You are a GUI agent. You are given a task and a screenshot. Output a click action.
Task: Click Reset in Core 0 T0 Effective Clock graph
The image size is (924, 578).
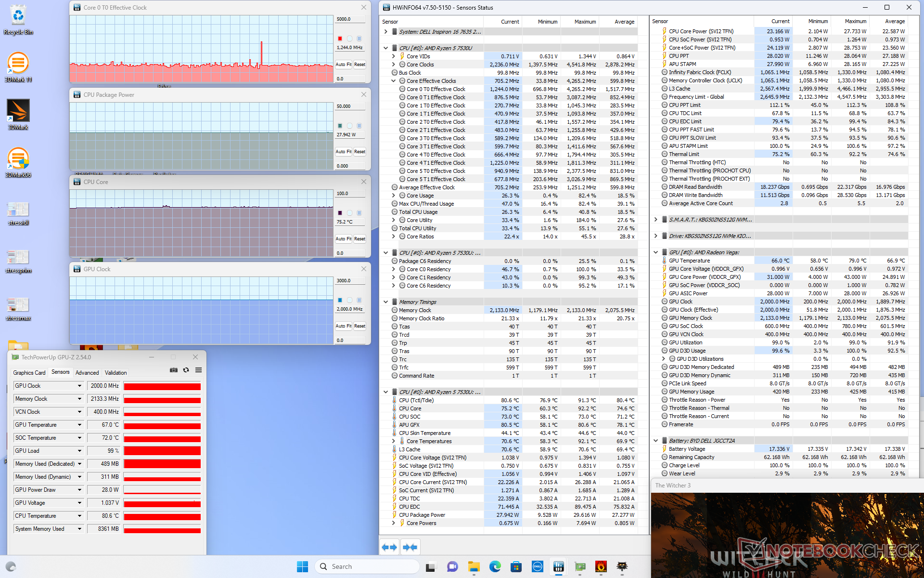pyautogui.click(x=360, y=65)
